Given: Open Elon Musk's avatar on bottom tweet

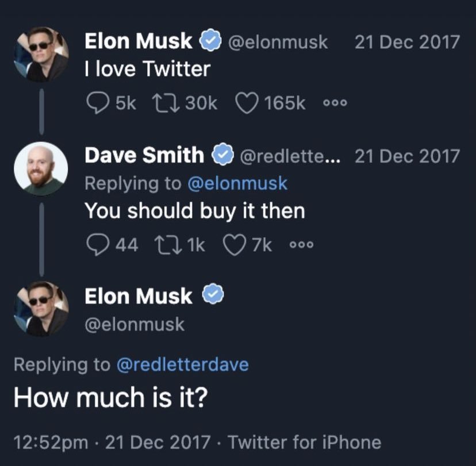Looking at the screenshot, I should [41, 309].
